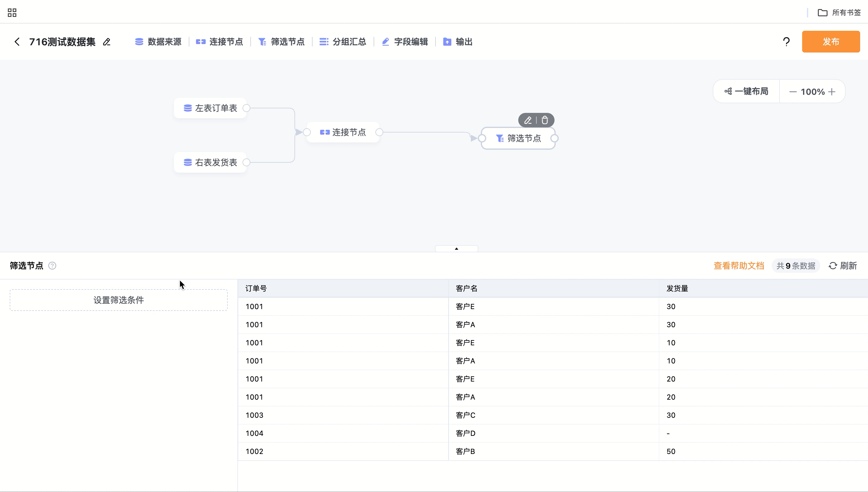Show the 筛选节点 panel help tooltip icon
The height and width of the screenshot is (492, 868).
(x=52, y=266)
